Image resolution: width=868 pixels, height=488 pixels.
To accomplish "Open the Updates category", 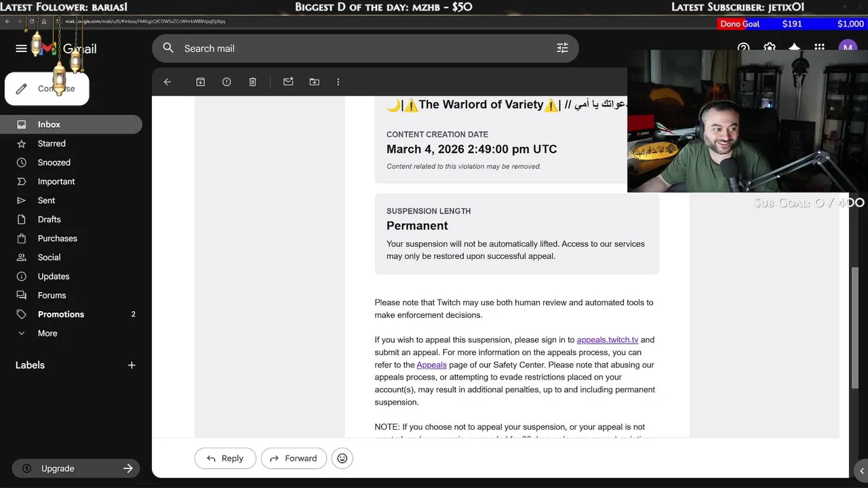I will point(71,277).
